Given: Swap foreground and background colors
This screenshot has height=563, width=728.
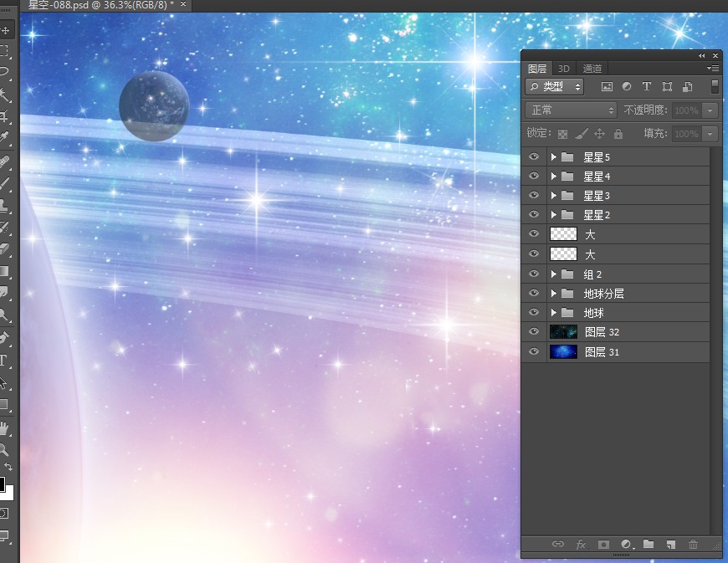Looking at the screenshot, I should (x=8, y=467).
